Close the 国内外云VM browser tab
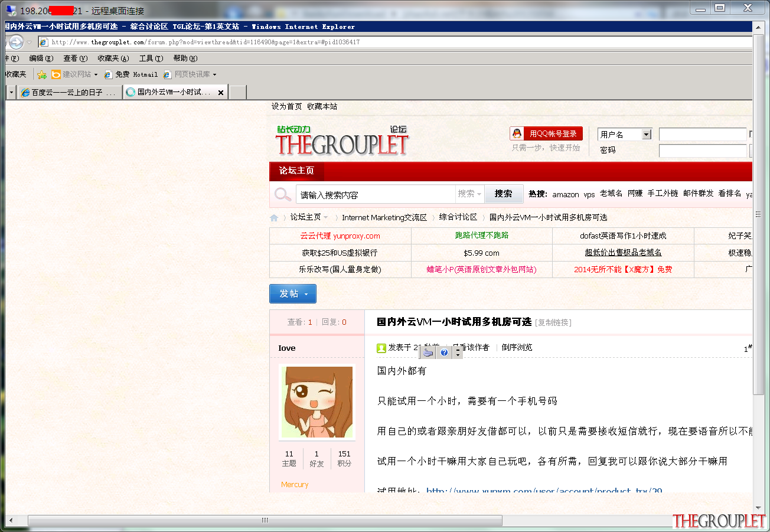This screenshot has height=532, width=770. tap(221, 93)
